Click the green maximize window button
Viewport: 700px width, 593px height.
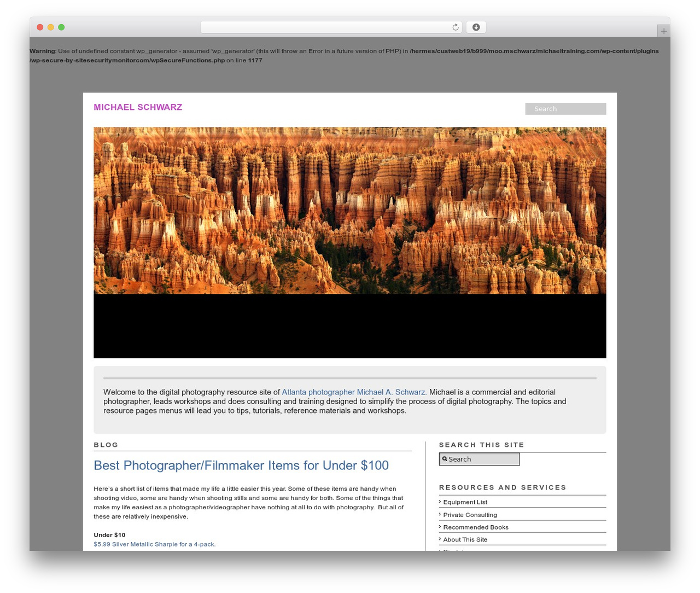pos(61,27)
